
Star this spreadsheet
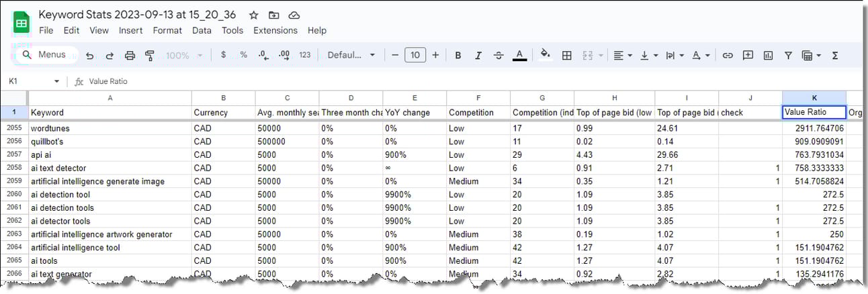[253, 15]
